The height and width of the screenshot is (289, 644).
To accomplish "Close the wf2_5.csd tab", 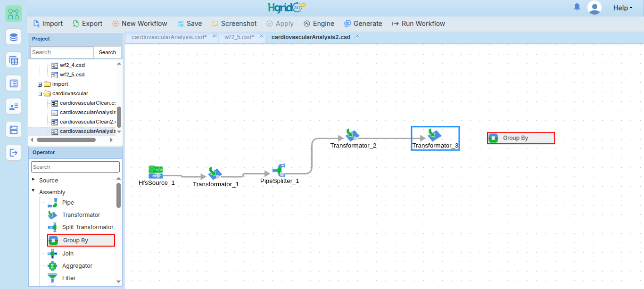I will tap(261, 36).
